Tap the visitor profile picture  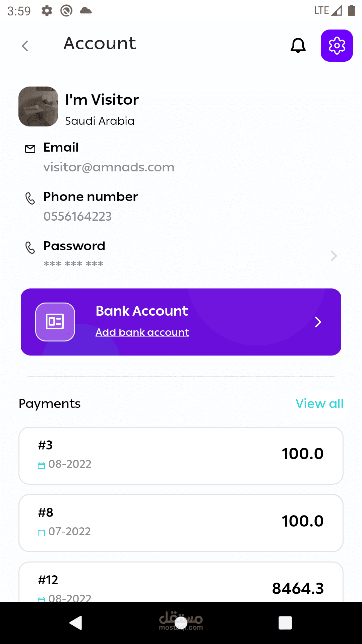pyautogui.click(x=39, y=106)
